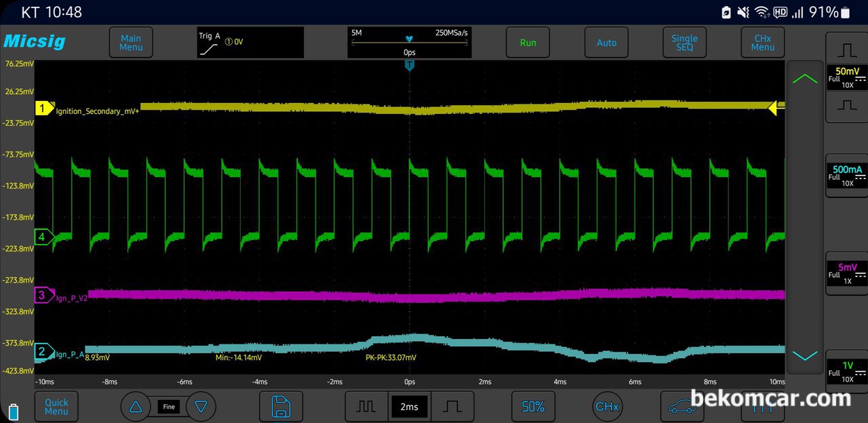Screen dimensions: 868x423
Task: Tap the 8.93mV measurement readout
Action: [x=98, y=357]
